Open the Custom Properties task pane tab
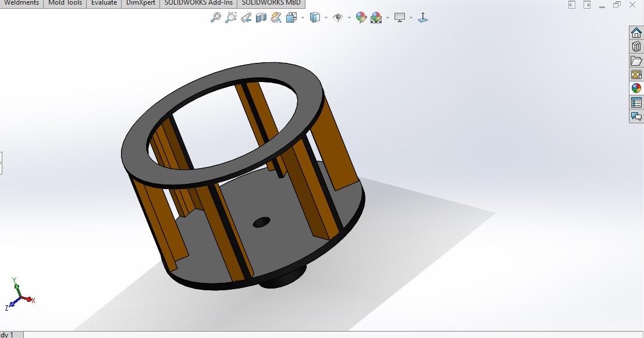The width and height of the screenshot is (644, 338). pos(636,102)
